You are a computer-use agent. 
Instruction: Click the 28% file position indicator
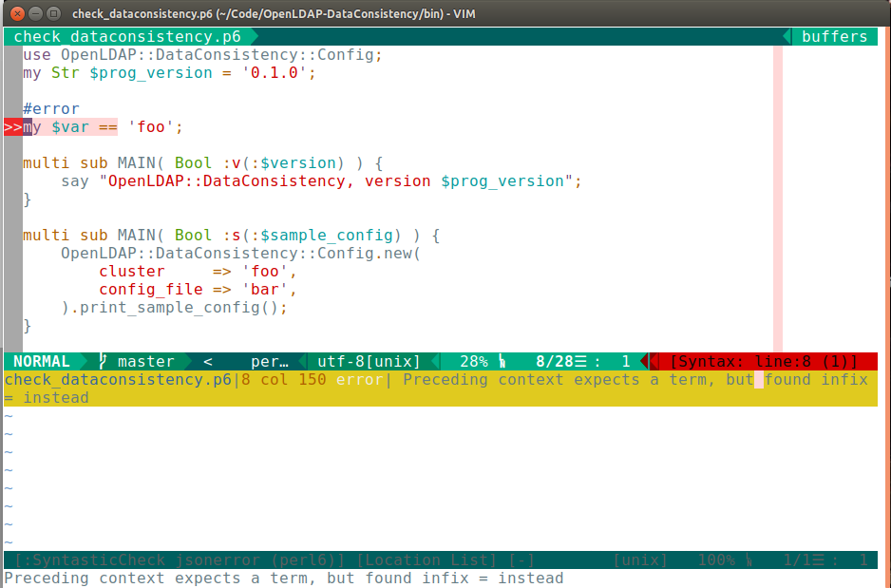473,362
